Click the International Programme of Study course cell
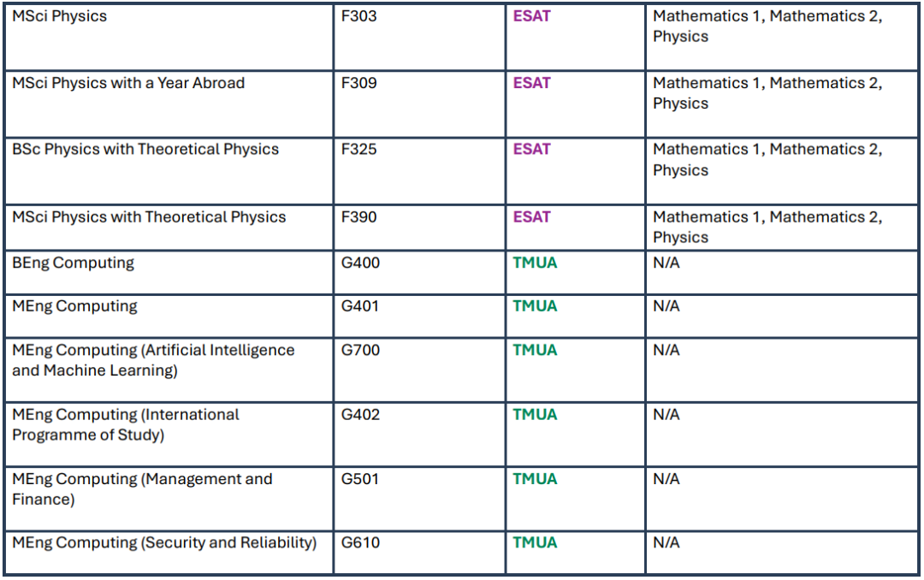This screenshot has width=924, height=580. [126, 425]
